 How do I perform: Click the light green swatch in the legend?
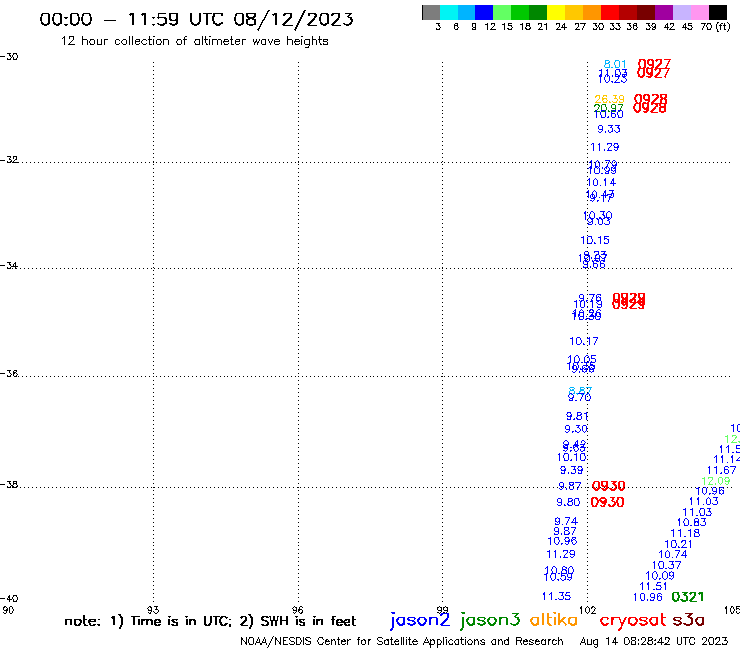pos(503,12)
